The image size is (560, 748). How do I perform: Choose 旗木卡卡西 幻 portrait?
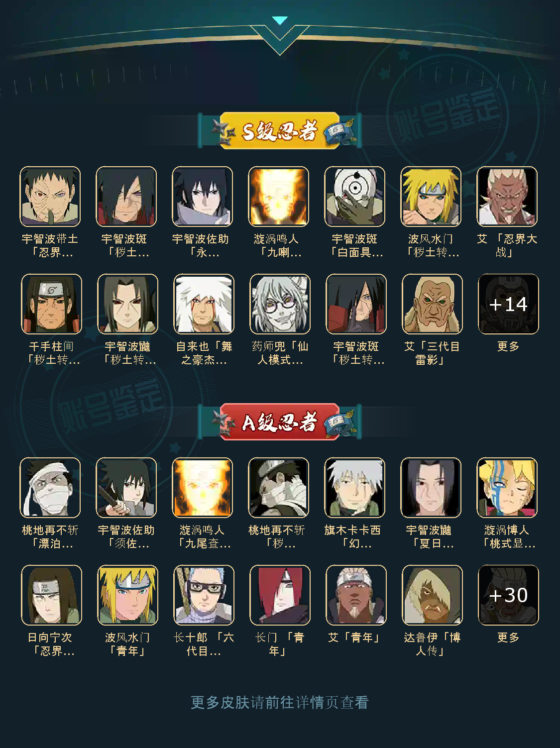point(355,488)
